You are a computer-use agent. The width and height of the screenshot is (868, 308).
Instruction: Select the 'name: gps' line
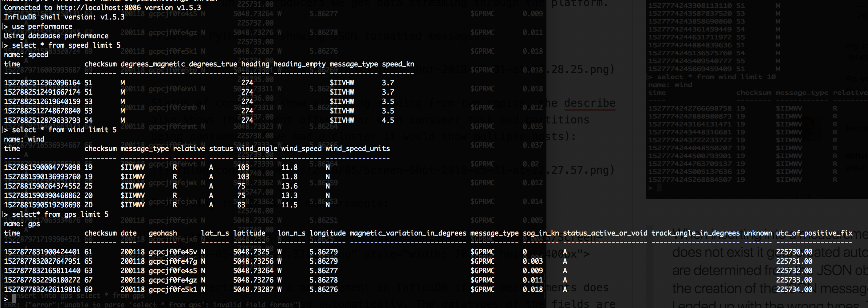[22, 224]
